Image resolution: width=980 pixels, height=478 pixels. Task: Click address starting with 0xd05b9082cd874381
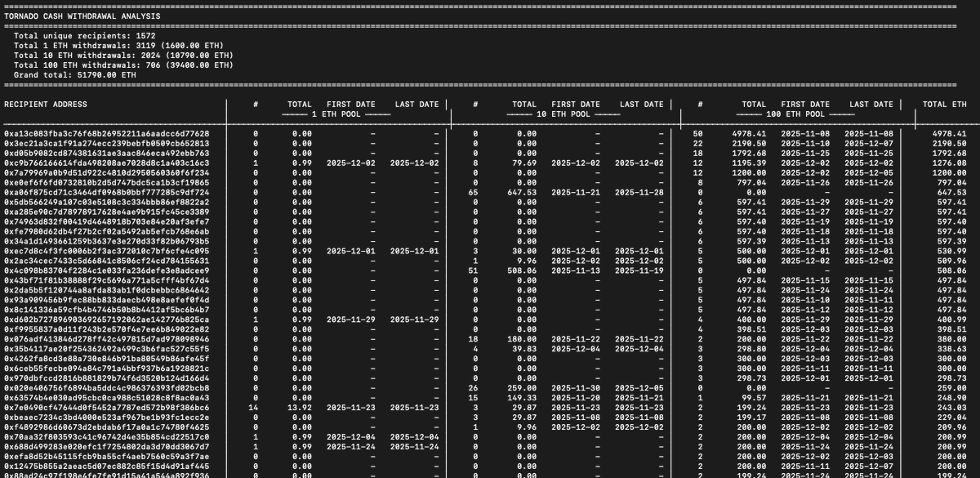click(107, 154)
